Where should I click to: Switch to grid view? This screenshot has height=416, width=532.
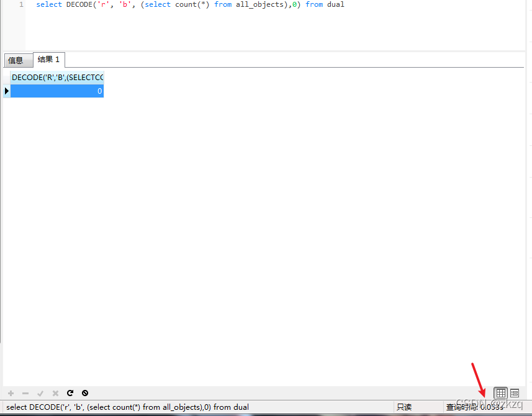[x=500, y=393]
